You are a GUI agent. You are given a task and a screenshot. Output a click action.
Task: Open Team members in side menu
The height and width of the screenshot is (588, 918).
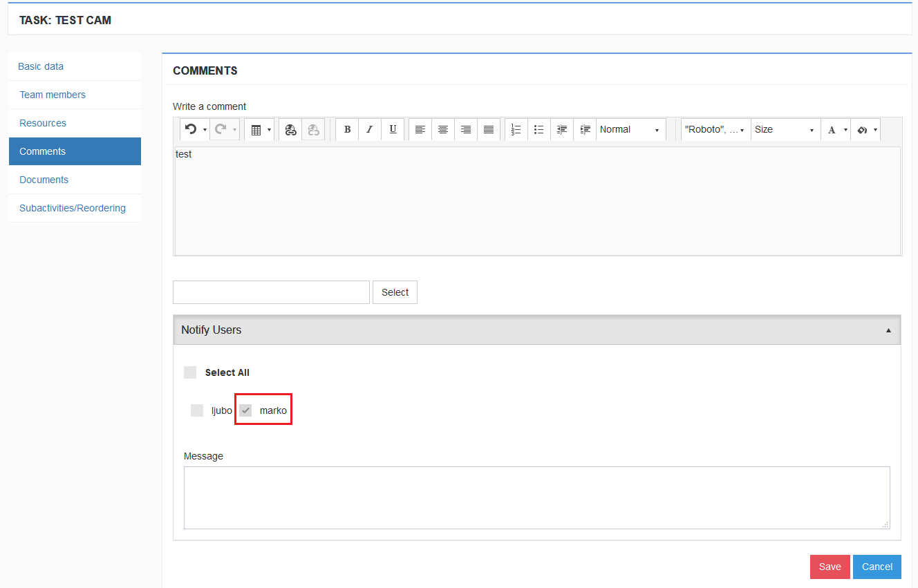[x=75, y=95]
